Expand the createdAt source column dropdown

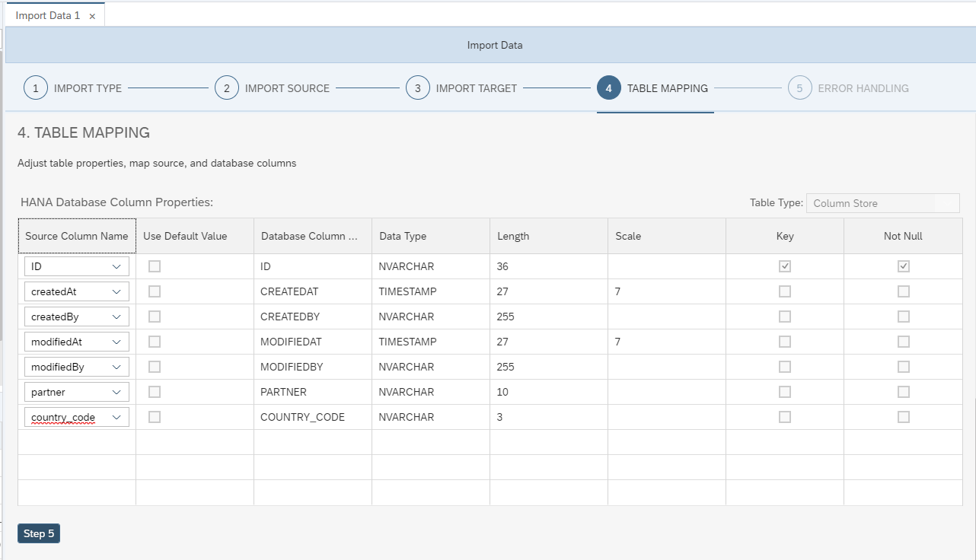pyautogui.click(x=118, y=291)
